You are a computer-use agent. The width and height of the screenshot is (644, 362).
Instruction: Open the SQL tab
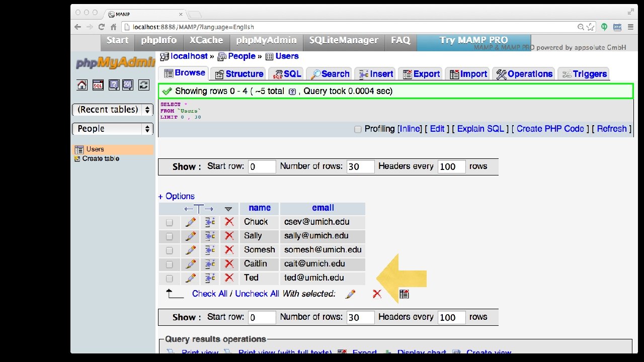point(286,74)
